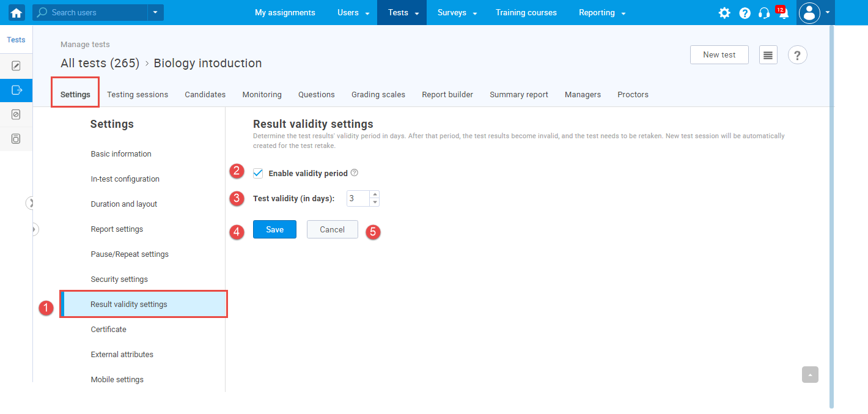
Task: Switch to the Proctors tab
Action: [x=633, y=94]
